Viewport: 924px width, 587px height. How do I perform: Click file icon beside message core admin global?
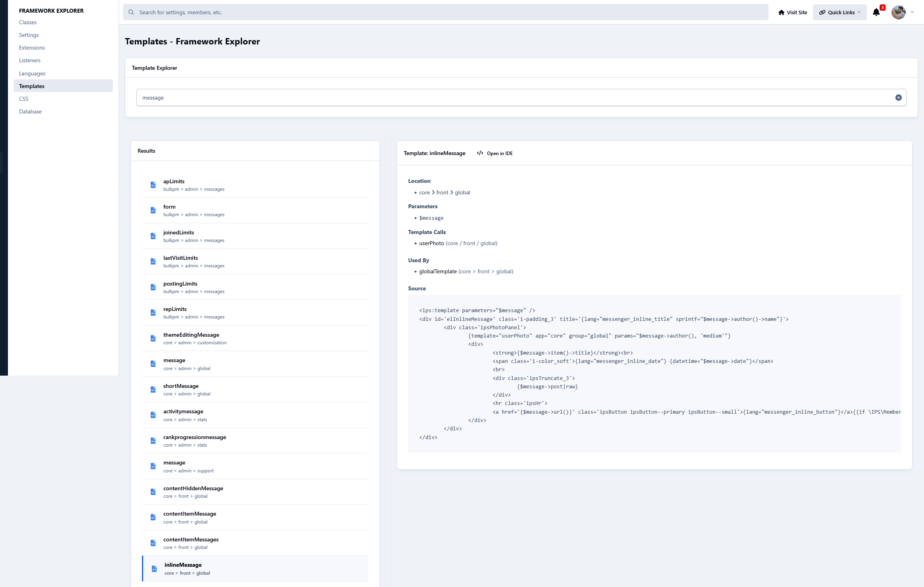point(153,364)
